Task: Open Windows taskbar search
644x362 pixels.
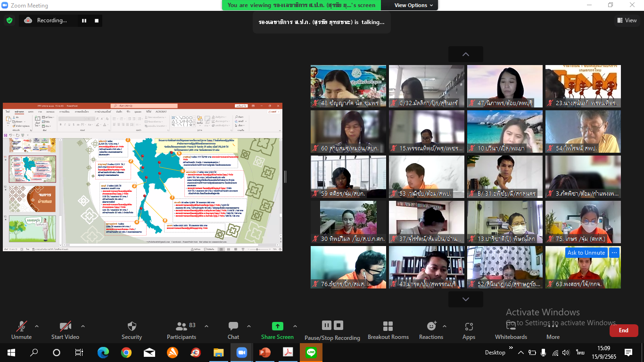Action: 34,352
